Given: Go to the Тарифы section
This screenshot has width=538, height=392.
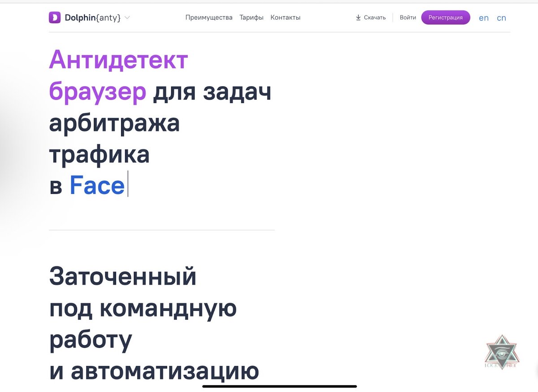Looking at the screenshot, I should [252, 17].
